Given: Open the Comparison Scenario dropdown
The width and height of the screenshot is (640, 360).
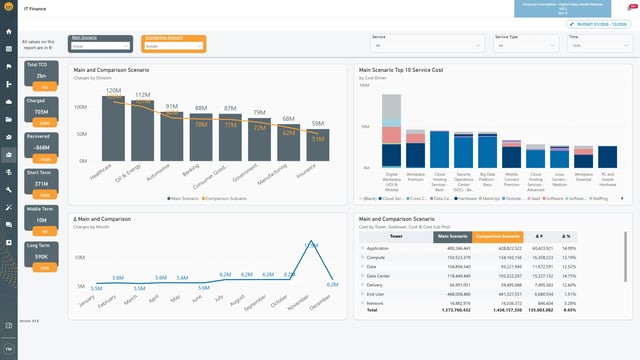Looking at the screenshot, I should (x=174, y=46).
